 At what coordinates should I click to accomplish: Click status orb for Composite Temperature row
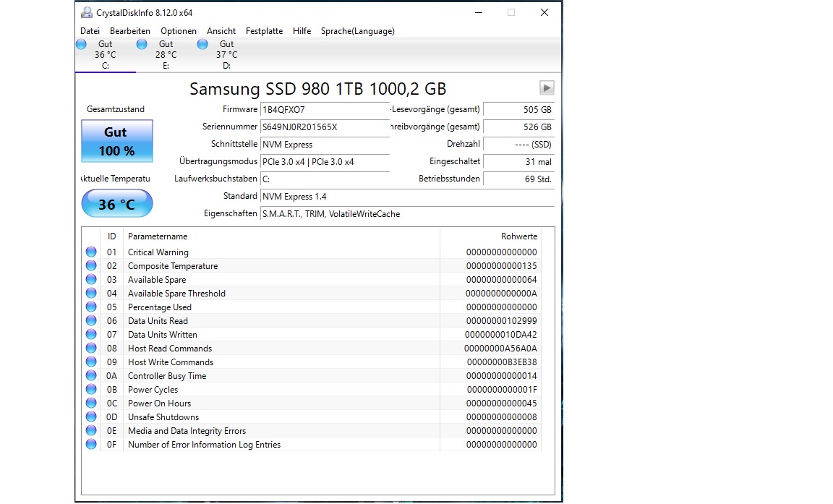tap(91, 265)
